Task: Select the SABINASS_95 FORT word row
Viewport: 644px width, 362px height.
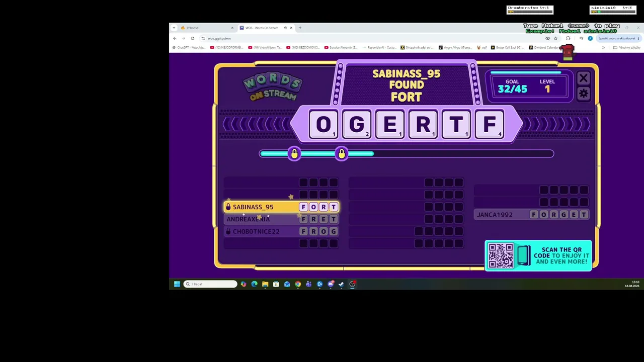Action: coord(281,207)
